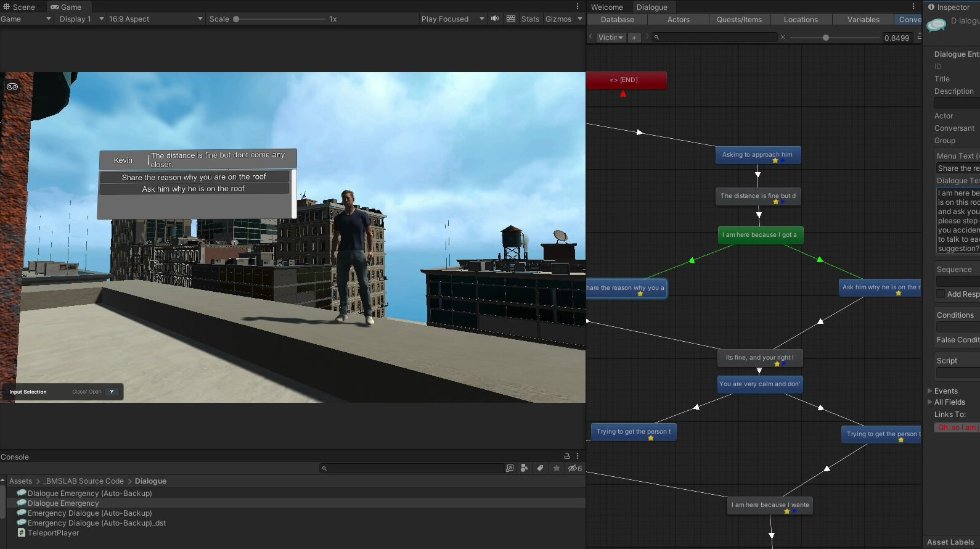Search by type in the Project panel

coord(524,468)
